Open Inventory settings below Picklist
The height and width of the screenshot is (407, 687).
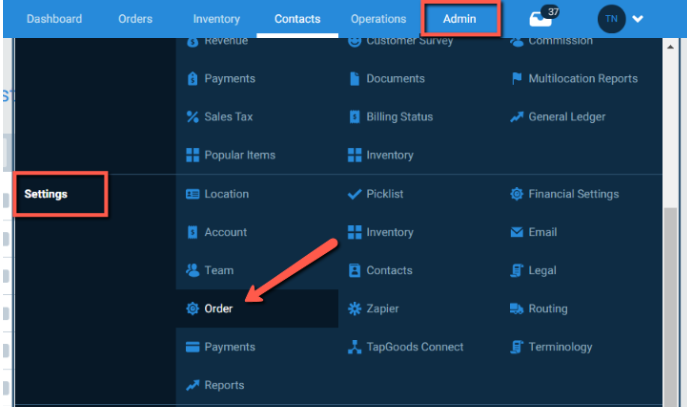390,232
